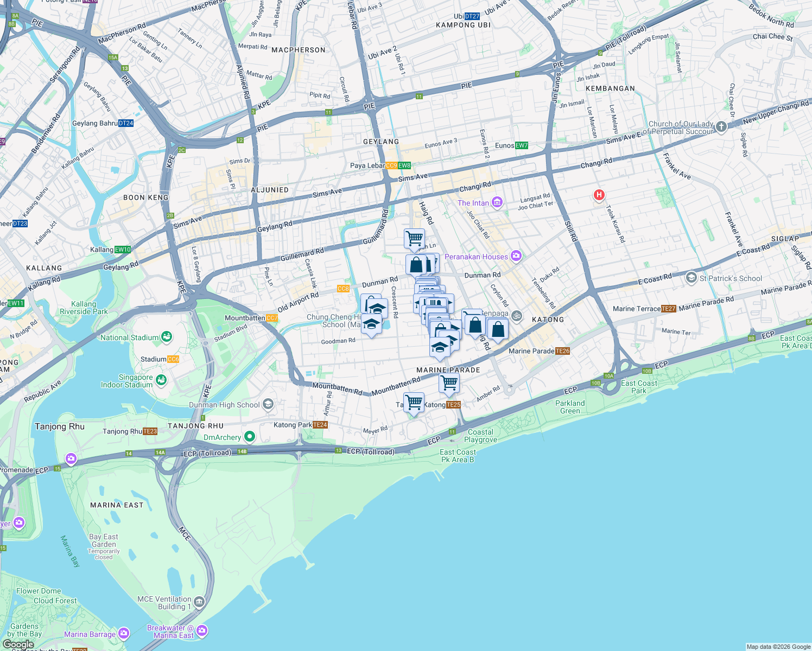The width and height of the screenshot is (812, 651).
Task: Click the TE24 Katong Park station label
Action: [320, 425]
